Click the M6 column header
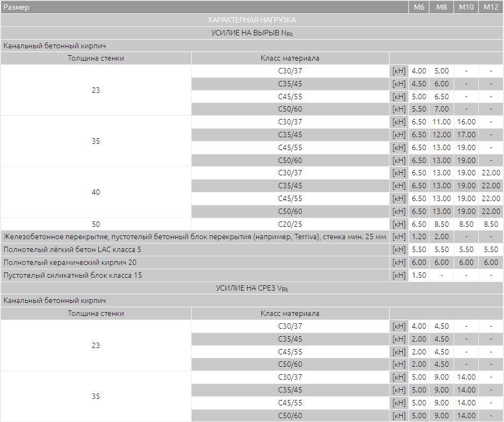 [419, 7]
